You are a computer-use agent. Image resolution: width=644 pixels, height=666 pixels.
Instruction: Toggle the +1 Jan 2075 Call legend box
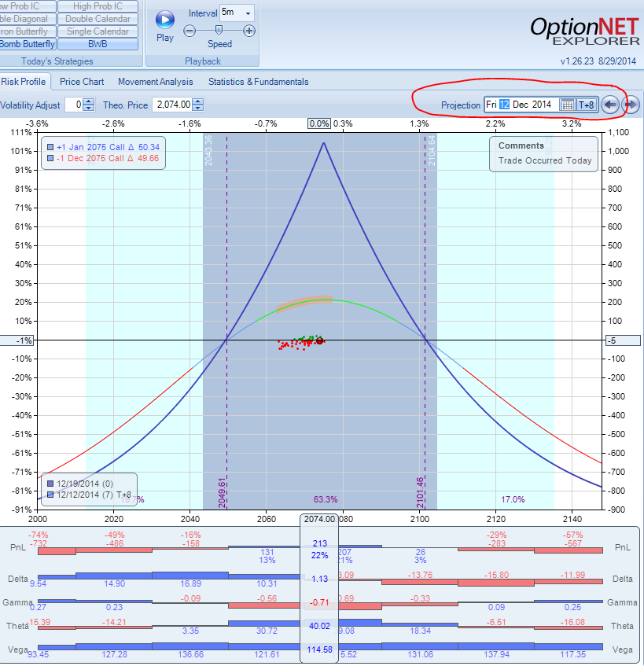(50, 147)
